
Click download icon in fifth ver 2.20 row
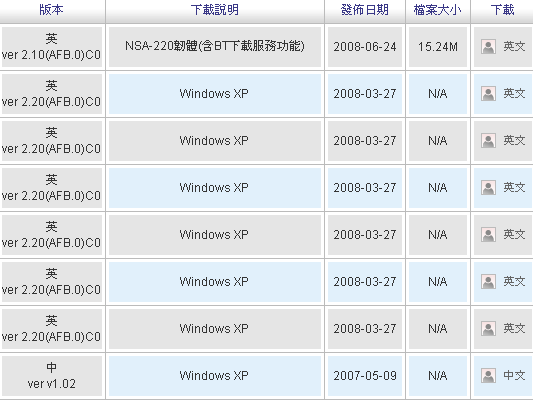(488, 282)
